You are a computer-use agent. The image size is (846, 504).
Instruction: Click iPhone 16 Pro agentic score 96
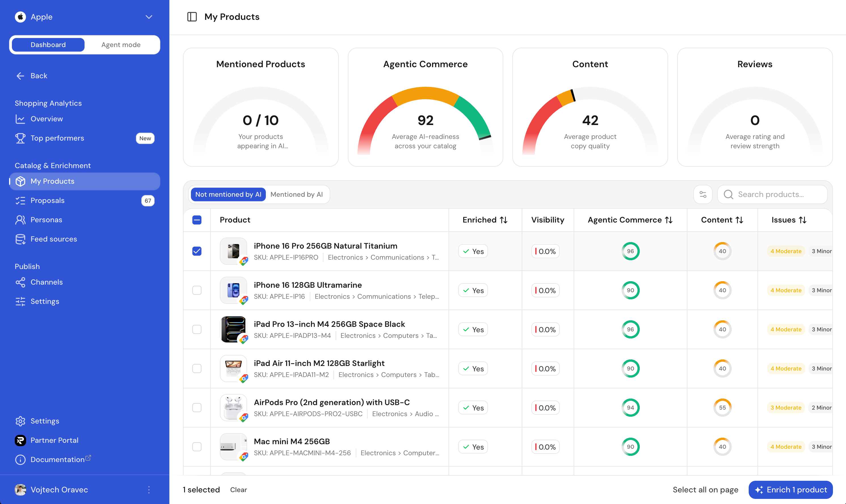point(630,251)
